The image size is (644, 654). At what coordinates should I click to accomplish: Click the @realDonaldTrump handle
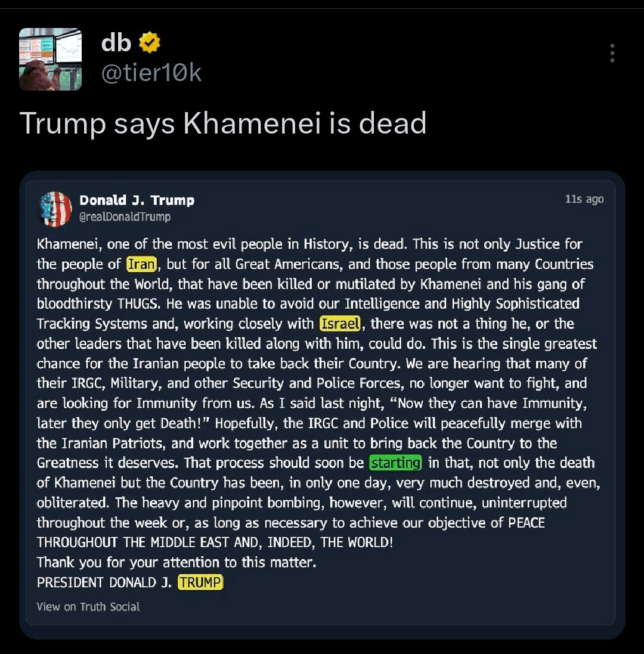[125, 217]
